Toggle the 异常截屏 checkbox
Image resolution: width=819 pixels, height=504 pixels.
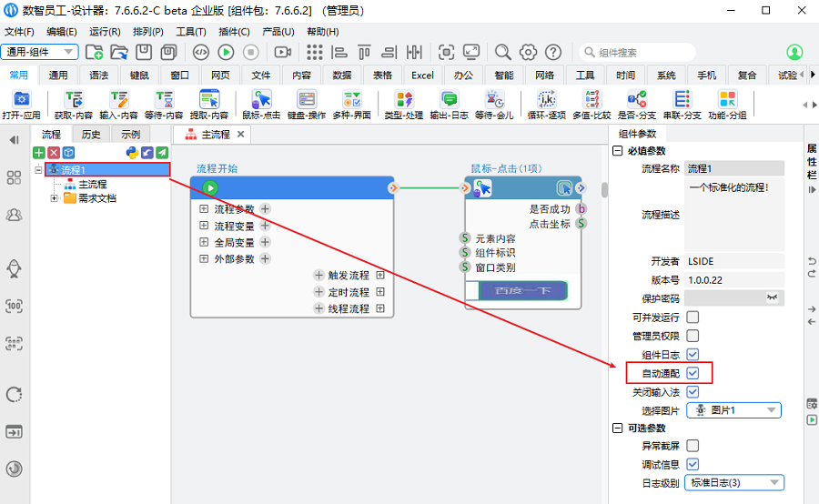[x=693, y=446]
